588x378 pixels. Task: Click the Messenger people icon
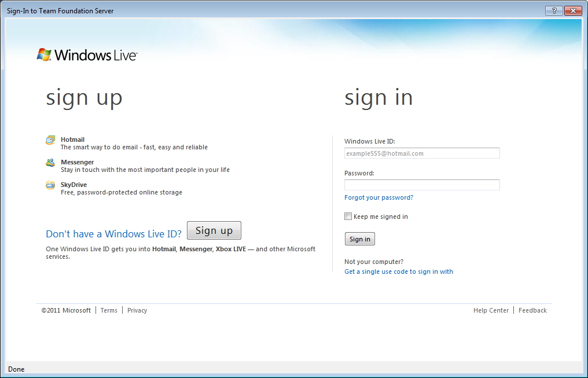[x=51, y=163]
